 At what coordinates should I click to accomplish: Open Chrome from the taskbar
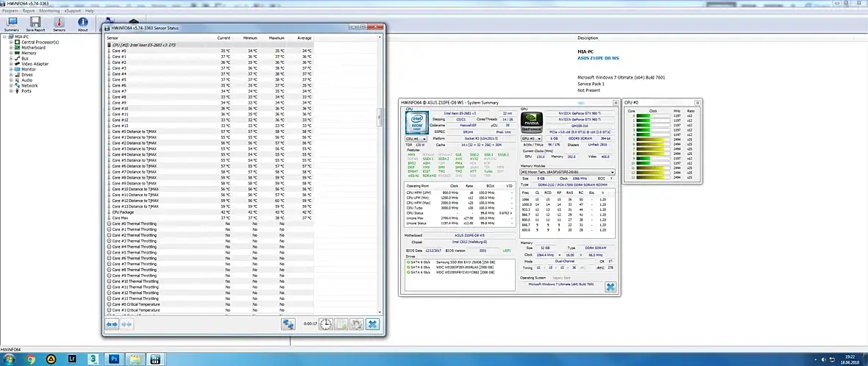(30, 359)
